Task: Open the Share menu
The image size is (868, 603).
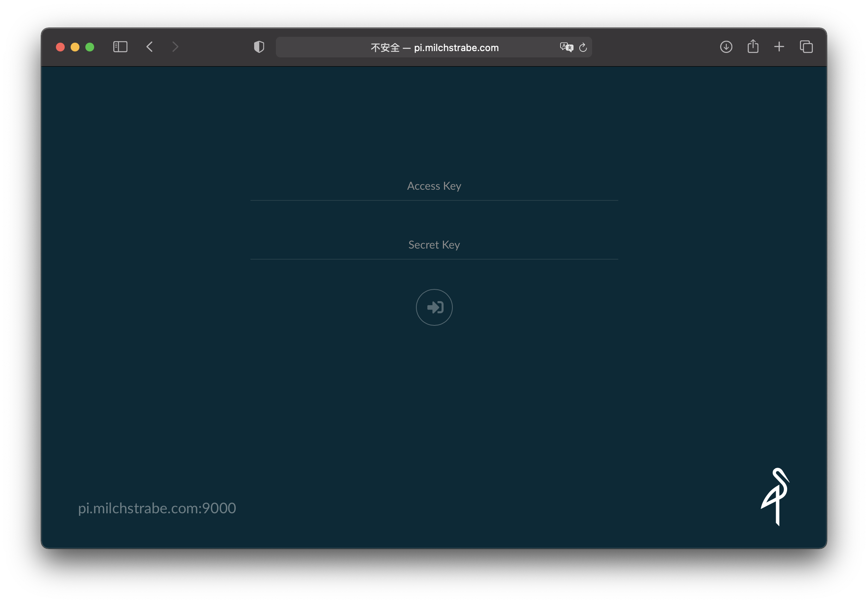Action: point(753,46)
